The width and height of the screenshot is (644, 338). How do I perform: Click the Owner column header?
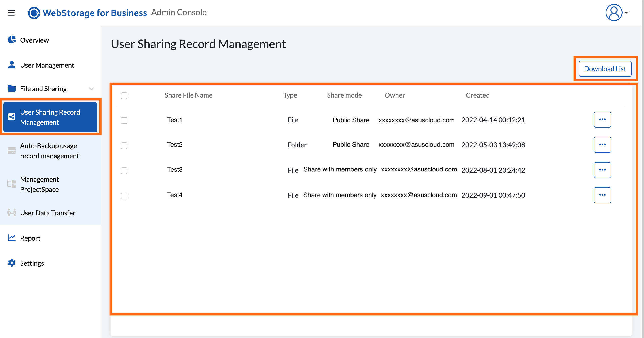pos(394,95)
